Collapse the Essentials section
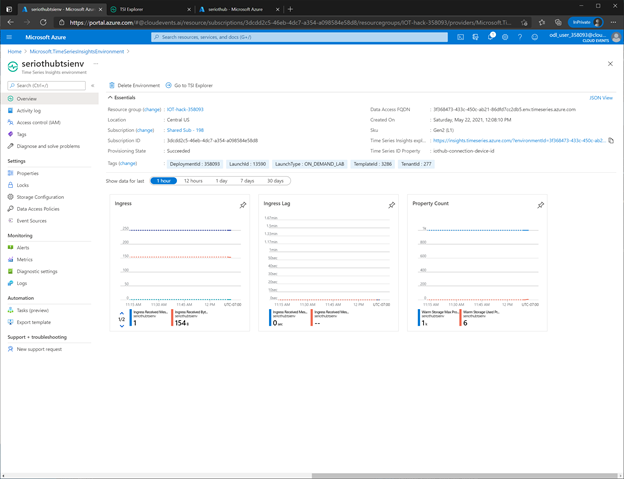Screen dimensions: 624x479 [122, 97]
